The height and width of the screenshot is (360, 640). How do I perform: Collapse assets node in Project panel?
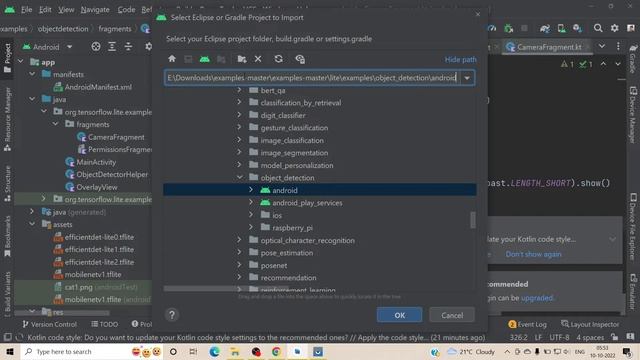[32, 224]
